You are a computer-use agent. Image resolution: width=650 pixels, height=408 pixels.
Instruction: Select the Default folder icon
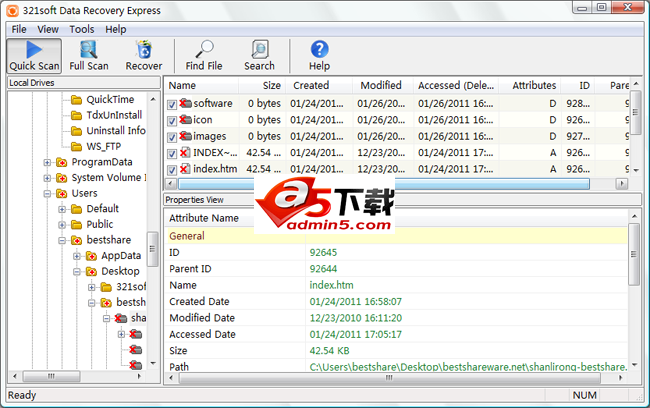tap(76, 209)
